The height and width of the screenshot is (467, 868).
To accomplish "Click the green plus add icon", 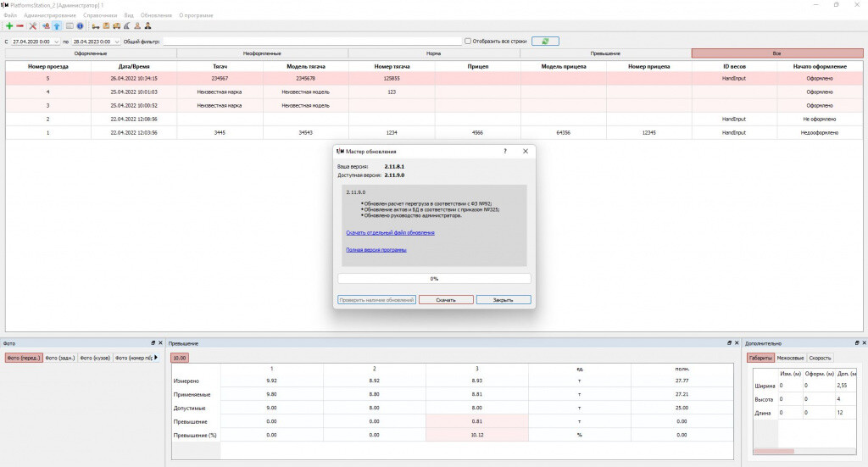I will (x=9, y=26).
